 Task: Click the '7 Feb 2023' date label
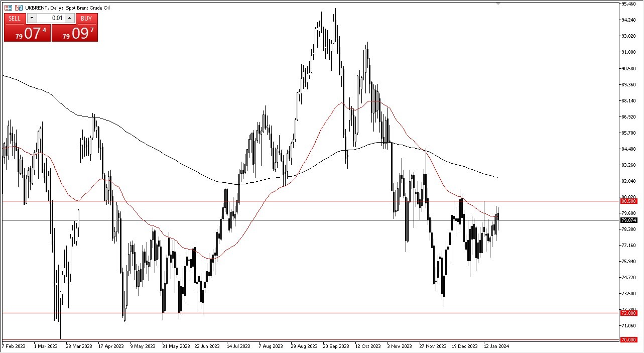pos(14,346)
